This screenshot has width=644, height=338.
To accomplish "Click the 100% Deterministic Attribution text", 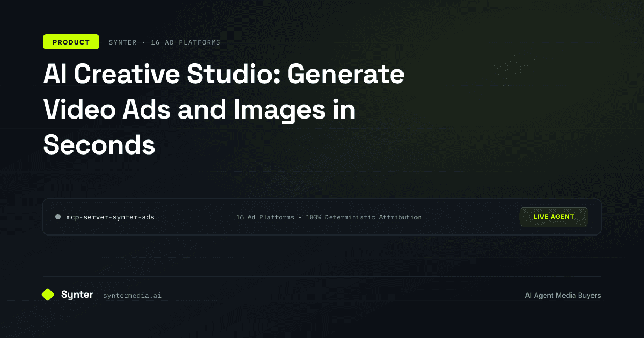I will (x=363, y=217).
